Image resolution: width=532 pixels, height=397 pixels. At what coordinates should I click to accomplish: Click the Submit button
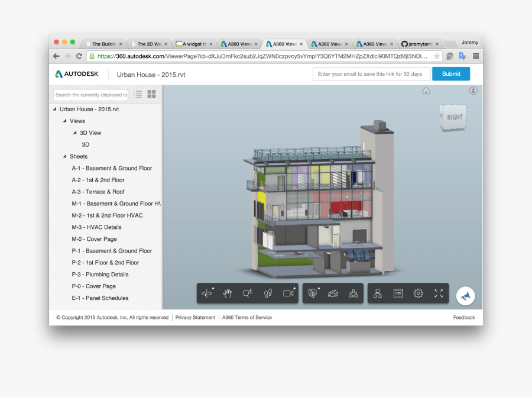point(451,74)
